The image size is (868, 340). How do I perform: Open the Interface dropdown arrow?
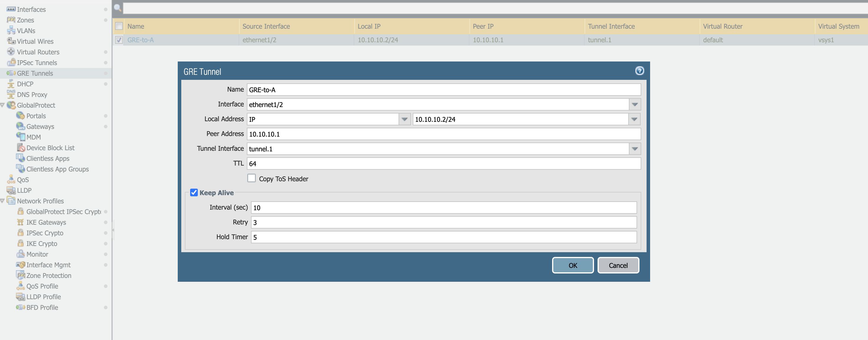(x=634, y=105)
